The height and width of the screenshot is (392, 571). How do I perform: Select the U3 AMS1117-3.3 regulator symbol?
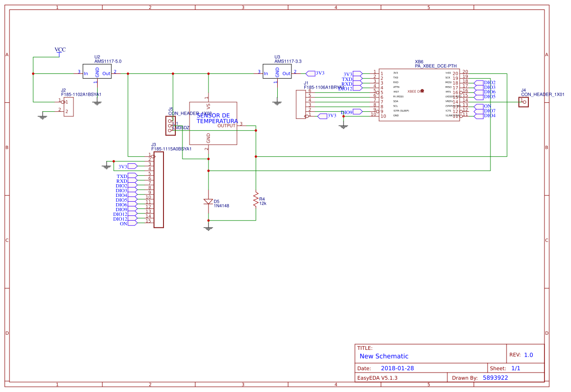point(277,71)
